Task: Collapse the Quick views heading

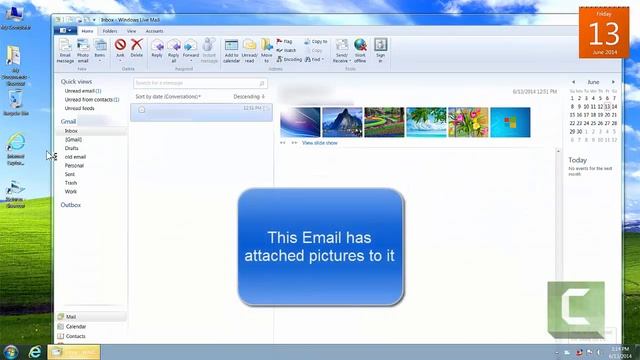Action: (76, 82)
